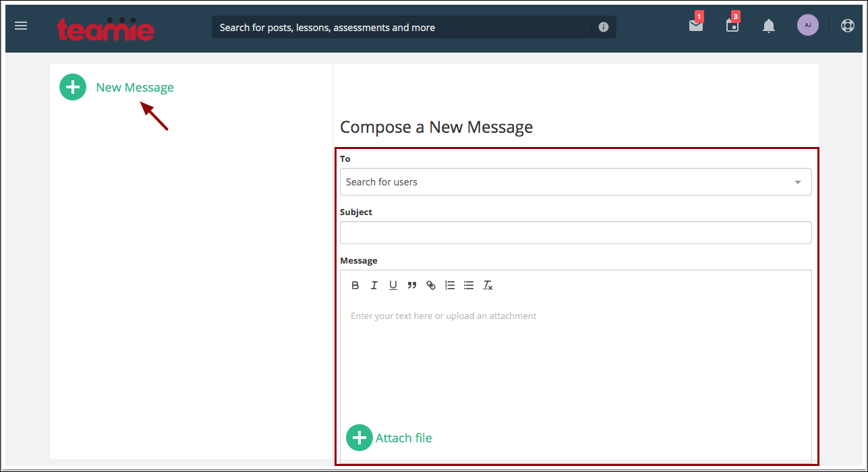868x472 pixels.
Task: Open the calendar icon with badge
Action: (732, 25)
